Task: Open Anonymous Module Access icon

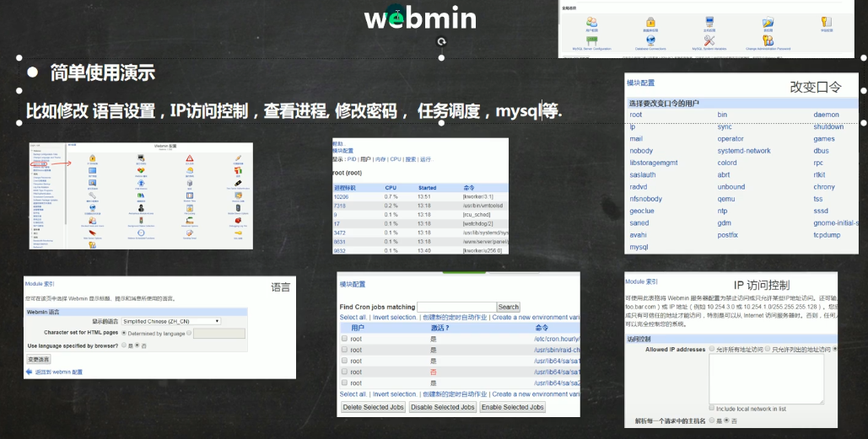Action: (141, 208)
